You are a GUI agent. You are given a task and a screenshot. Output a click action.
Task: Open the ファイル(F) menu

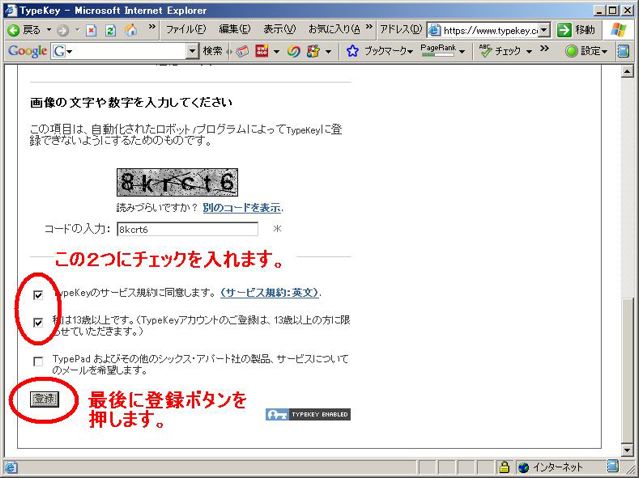click(185, 30)
